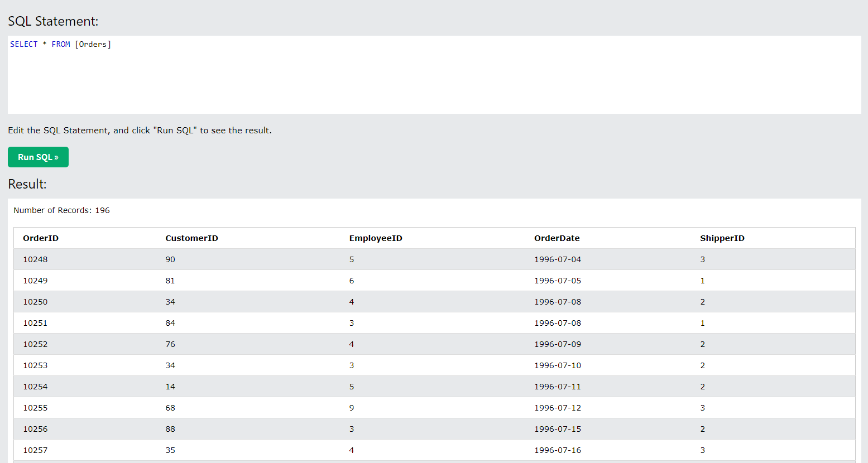868x463 pixels.
Task: Click ShipperID 1 in order 10251 row
Action: tap(703, 323)
